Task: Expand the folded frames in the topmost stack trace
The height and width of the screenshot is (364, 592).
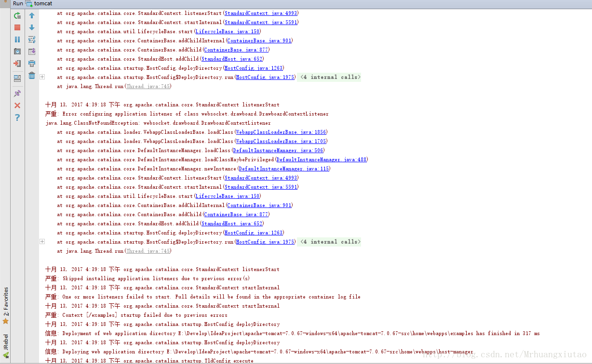Action: [x=42, y=77]
